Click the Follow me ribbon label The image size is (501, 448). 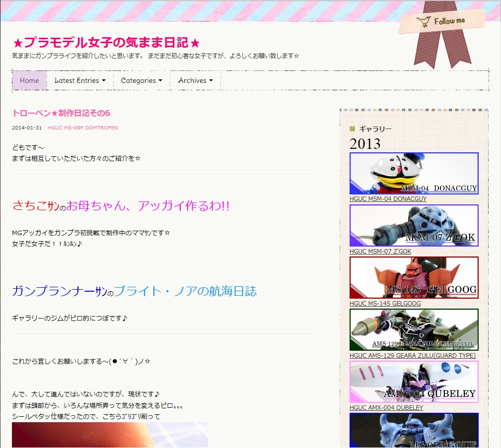tap(449, 21)
